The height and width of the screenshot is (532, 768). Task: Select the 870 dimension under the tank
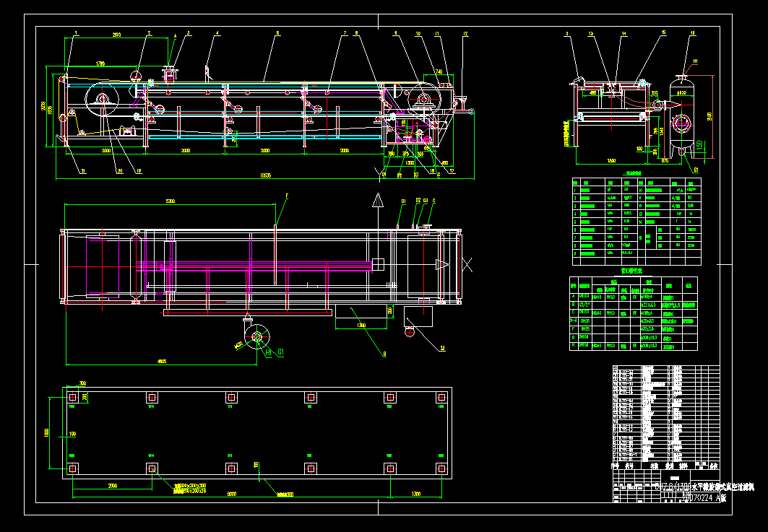pos(665,160)
